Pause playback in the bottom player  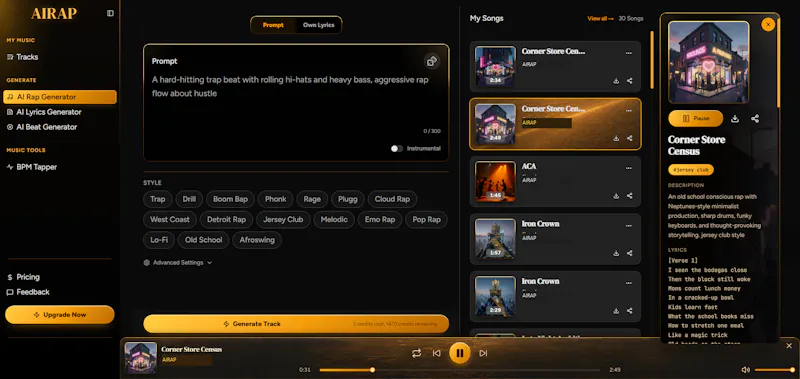(x=460, y=353)
